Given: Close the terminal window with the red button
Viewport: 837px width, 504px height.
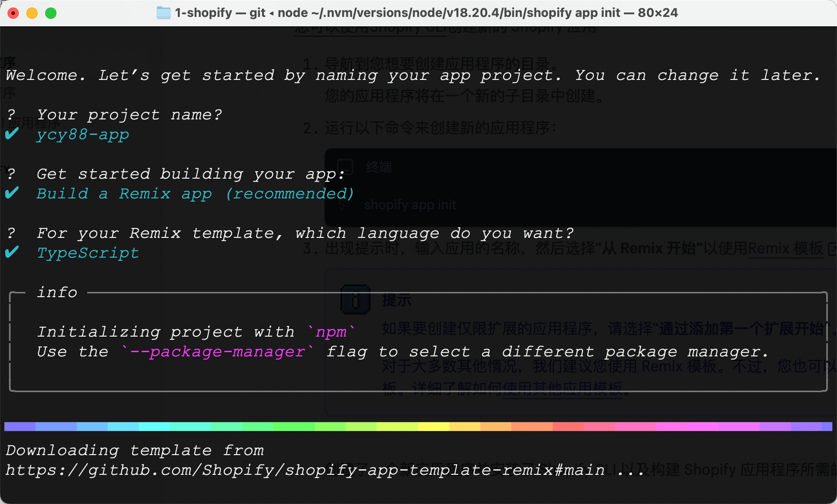Looking at the screenshot, I should coord(13,13).
